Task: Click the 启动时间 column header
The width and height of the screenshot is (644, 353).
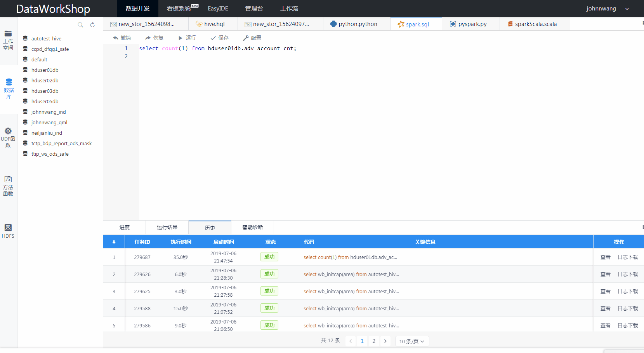Action: tap(224, 242)
